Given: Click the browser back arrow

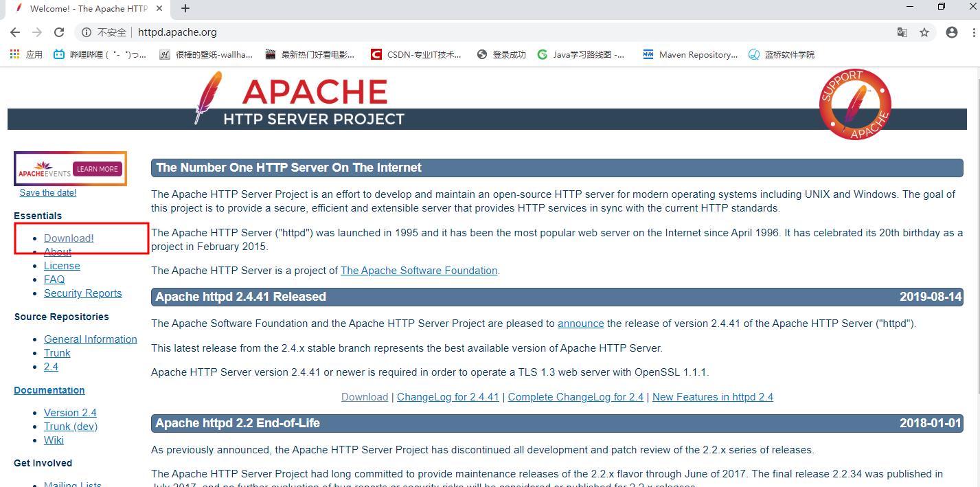Looking at the screenshot, I should click(15, 32).
